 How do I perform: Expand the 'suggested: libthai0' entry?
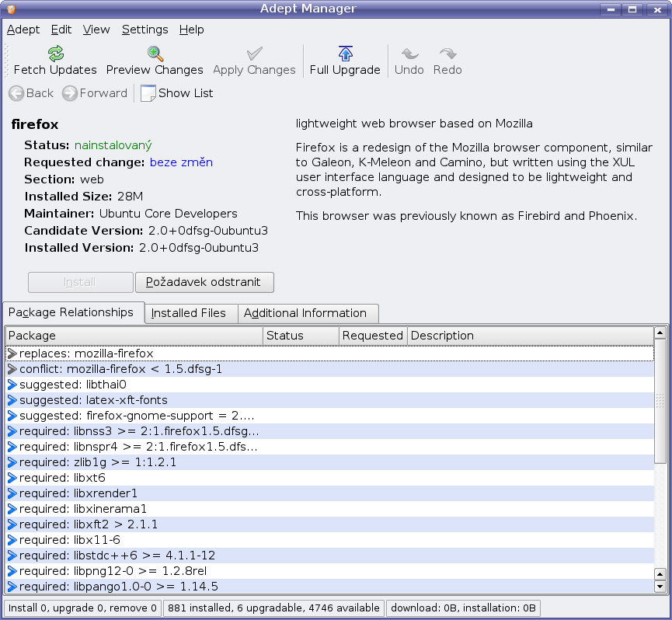point(12,385)
